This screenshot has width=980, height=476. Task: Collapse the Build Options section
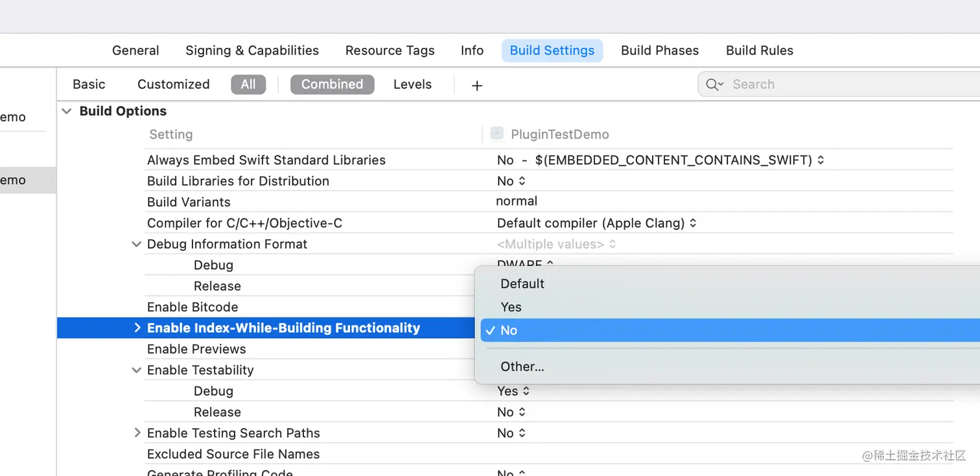[66, 112]
